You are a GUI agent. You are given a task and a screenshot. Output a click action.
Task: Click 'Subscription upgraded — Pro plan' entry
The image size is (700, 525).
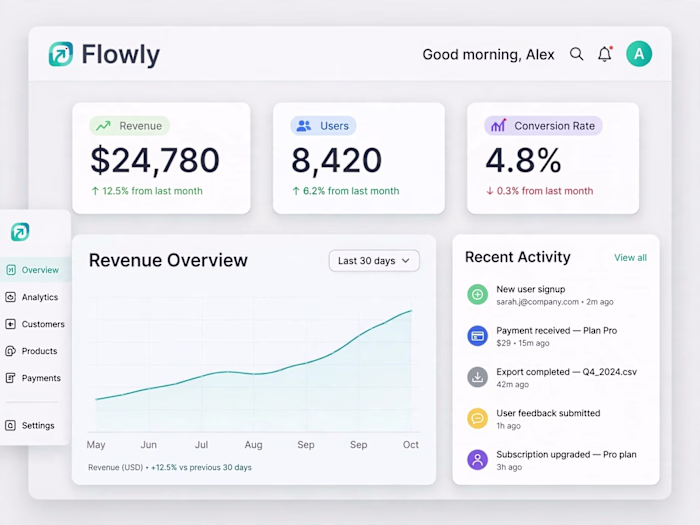[567, 454]
